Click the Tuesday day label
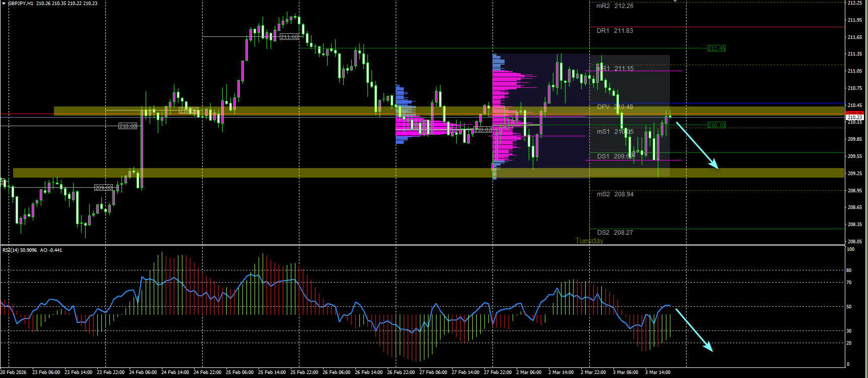Screen dimensions: 868x378 [589, 241]
